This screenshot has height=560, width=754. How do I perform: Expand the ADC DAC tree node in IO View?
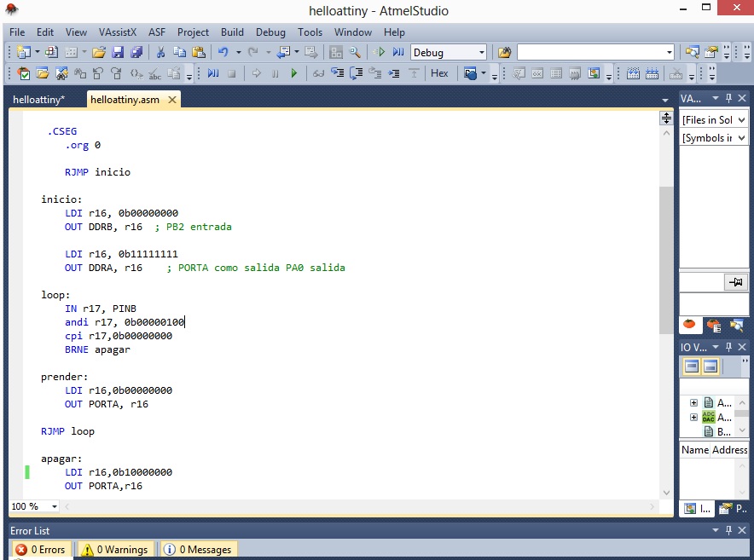693,418
